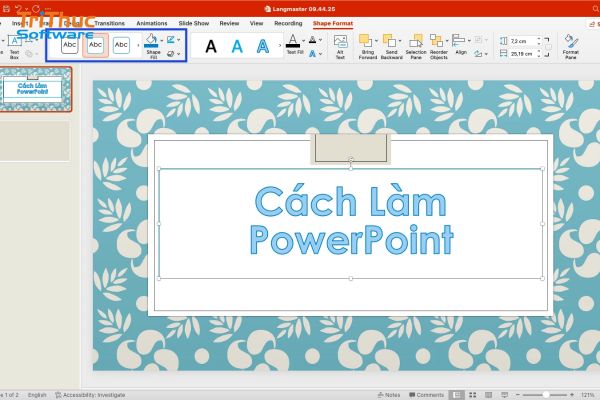
Task: Toggle the lock aspect ratio checkbox
Action: [548, 47]
